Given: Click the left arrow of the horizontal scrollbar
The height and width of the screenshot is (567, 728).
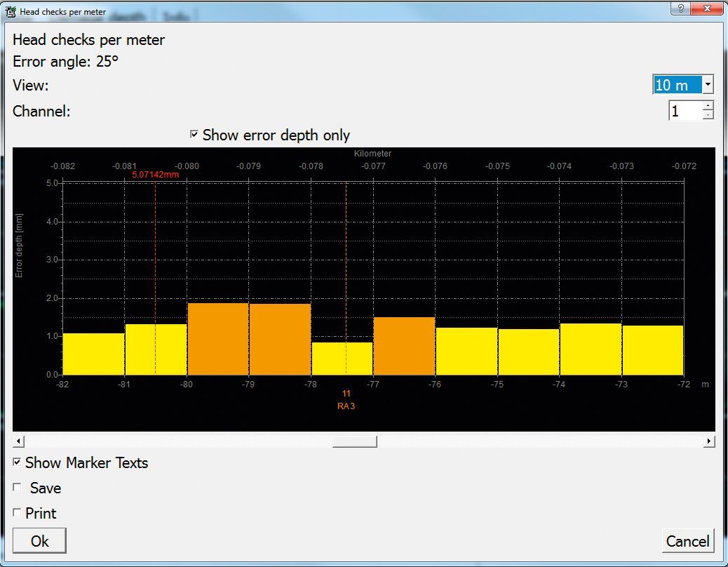Looking at the screenshot, I should click(x=18, y=441).
